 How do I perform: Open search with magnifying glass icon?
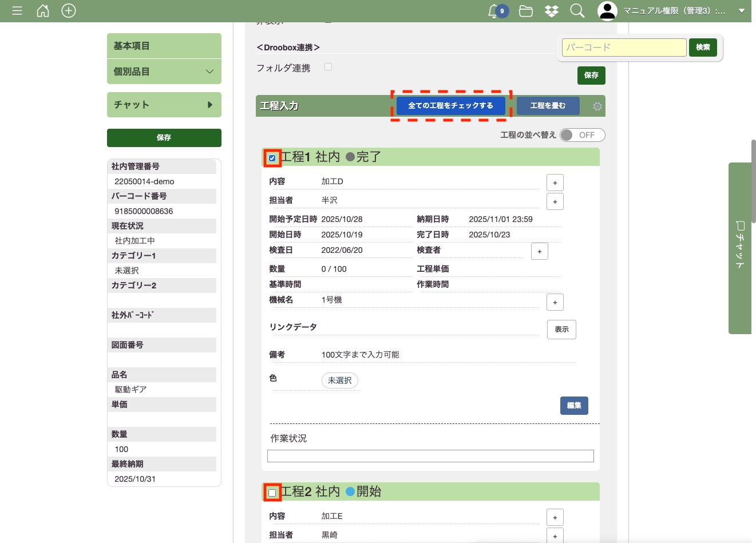(x=577, y=11)
